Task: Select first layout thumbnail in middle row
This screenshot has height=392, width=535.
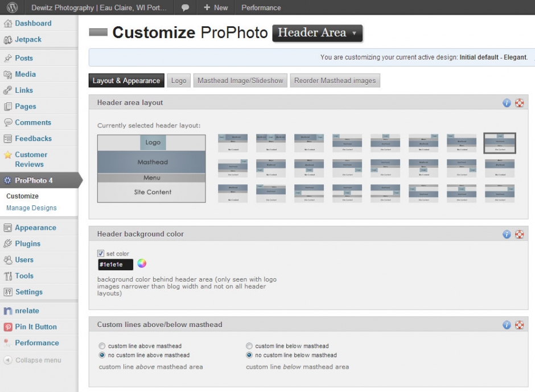Action: 233,168
